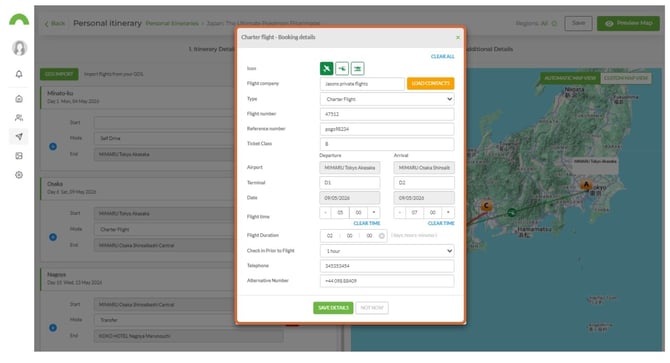Click the Personal Itineraries breadcrumb

point(172,23)
